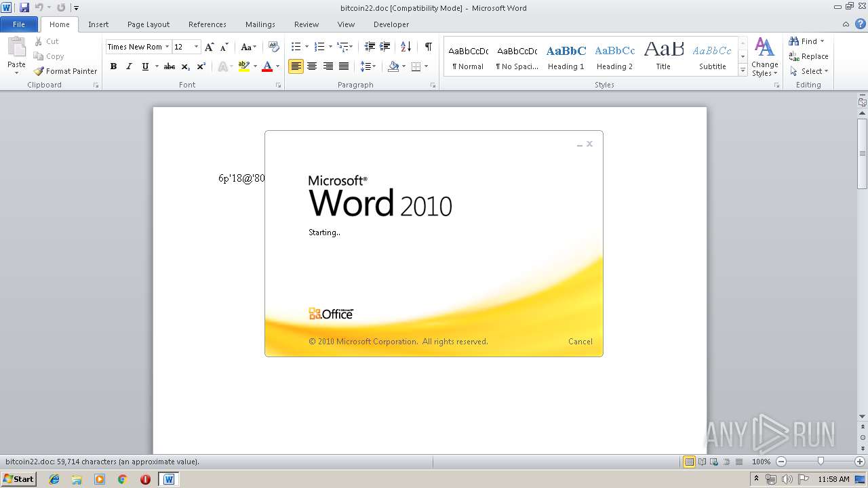This screenshot has width=868, height=488.
Task: Open font size dropdown
Action: click(x=197, y=47)
